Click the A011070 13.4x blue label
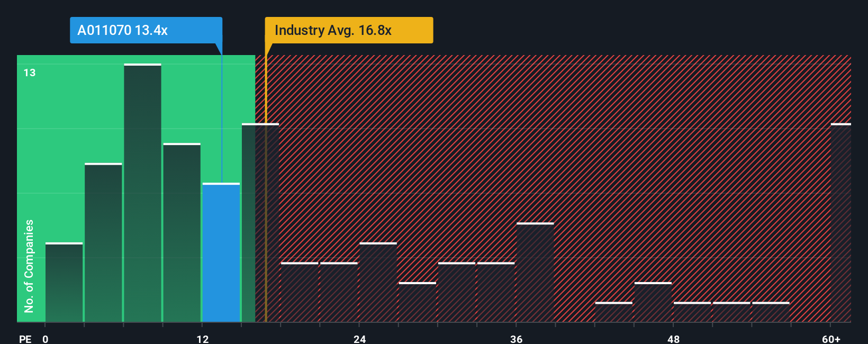Image resolution: width=868 pixels, height=344 pixels. 146,30
